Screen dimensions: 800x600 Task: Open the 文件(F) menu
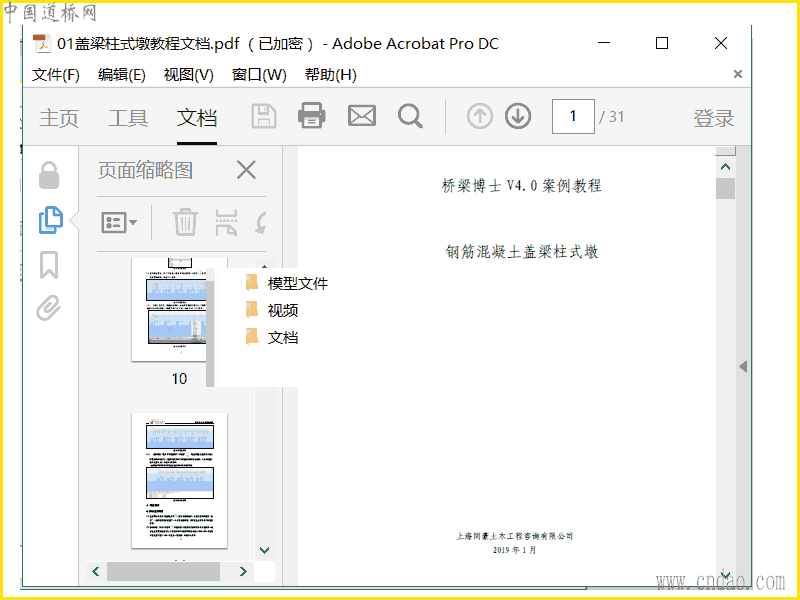[56, 75]
